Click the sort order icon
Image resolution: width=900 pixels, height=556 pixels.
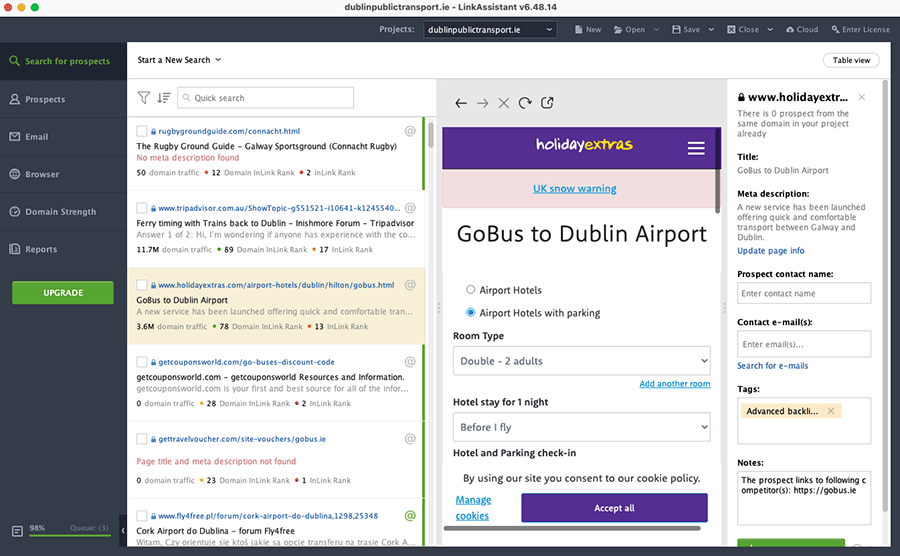pos(164,98)
